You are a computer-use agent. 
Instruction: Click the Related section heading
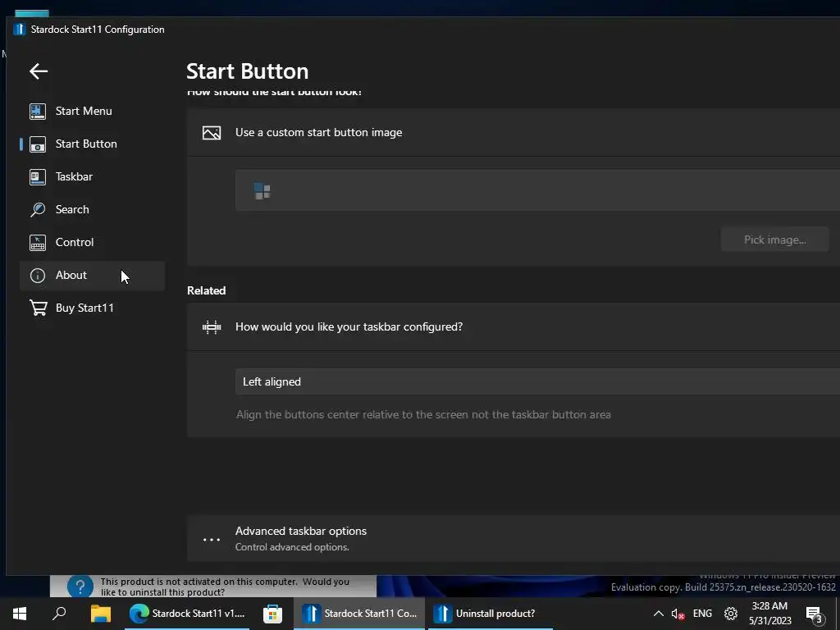(x=206, y=290)
